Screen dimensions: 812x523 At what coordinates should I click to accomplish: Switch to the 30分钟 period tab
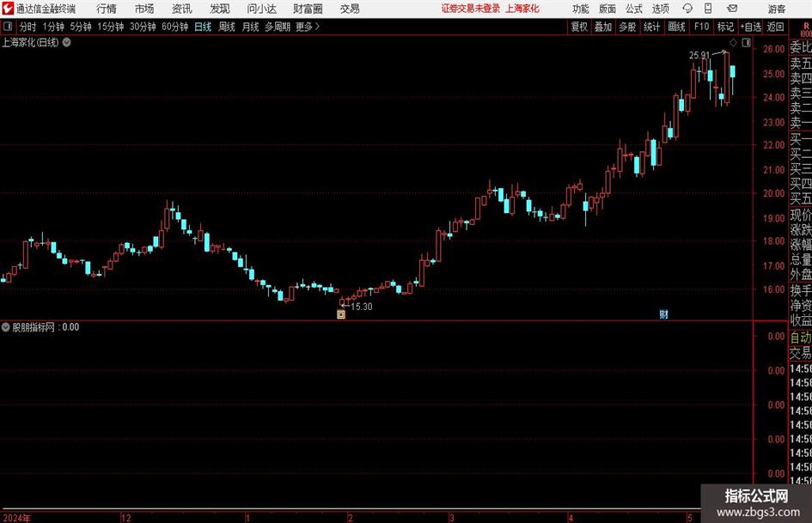coord(143,27)
